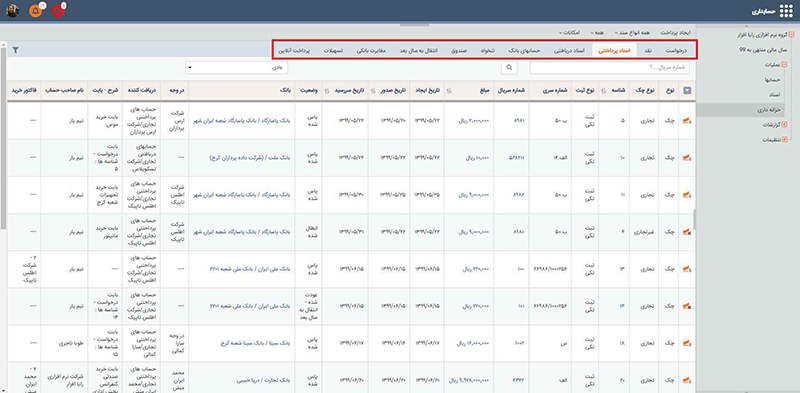Open the orange notifications bell
This screenshot has width=800, height=393.
tap(35, 11)
